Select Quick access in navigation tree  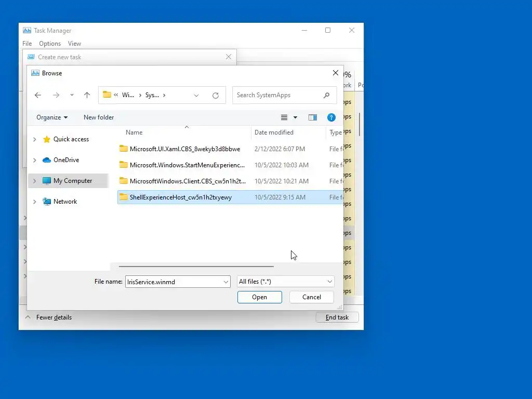click(71, 139)
